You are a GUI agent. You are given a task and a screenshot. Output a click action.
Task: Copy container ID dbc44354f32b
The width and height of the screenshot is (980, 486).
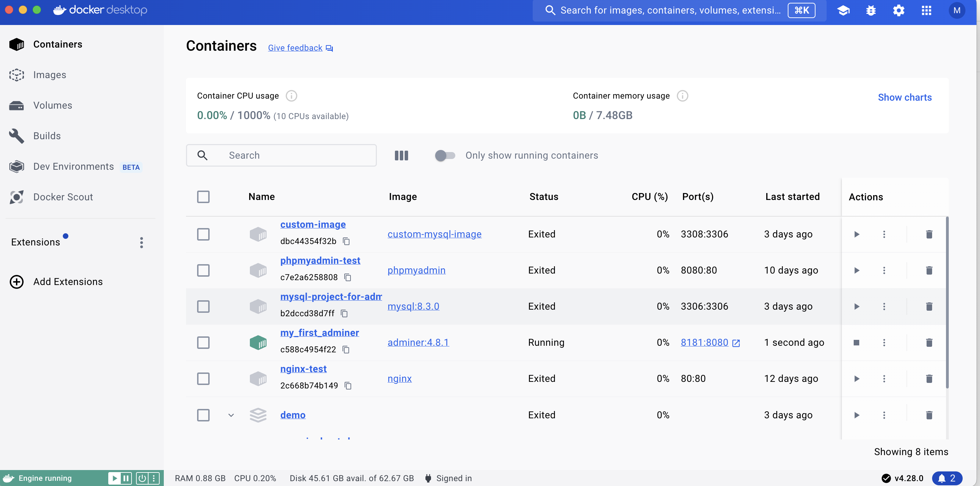346,241
